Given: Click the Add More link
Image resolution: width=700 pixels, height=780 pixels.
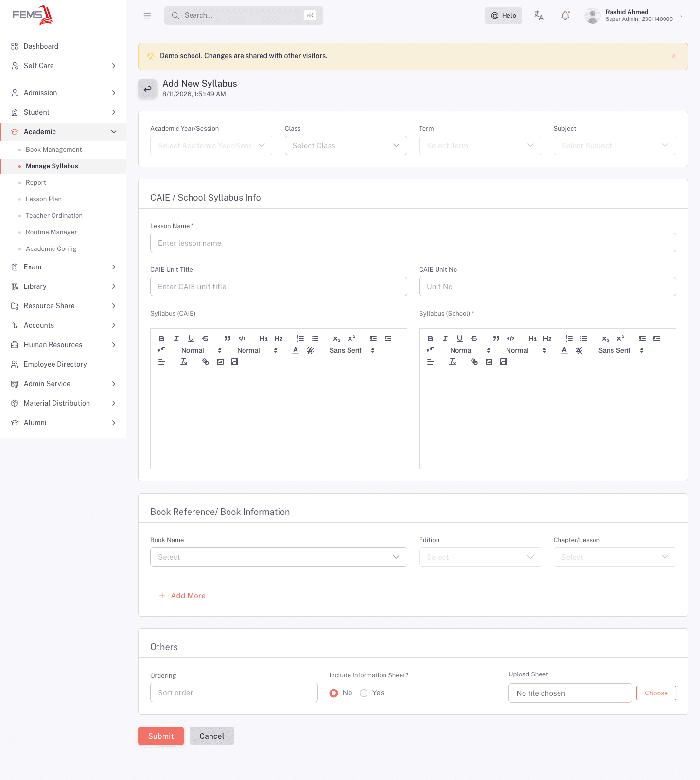Looking at the screenshot, I should coord(182,596).
